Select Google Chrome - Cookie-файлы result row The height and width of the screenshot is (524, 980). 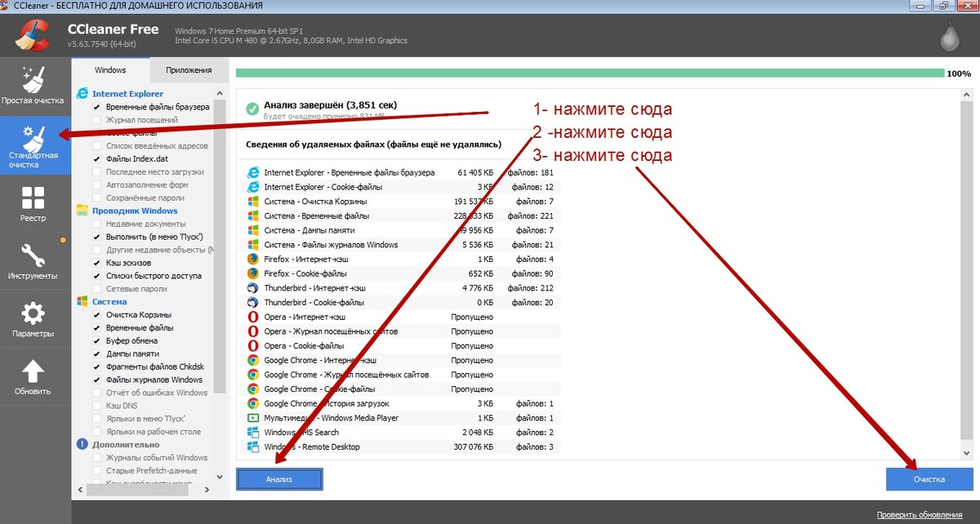point(403,389)
